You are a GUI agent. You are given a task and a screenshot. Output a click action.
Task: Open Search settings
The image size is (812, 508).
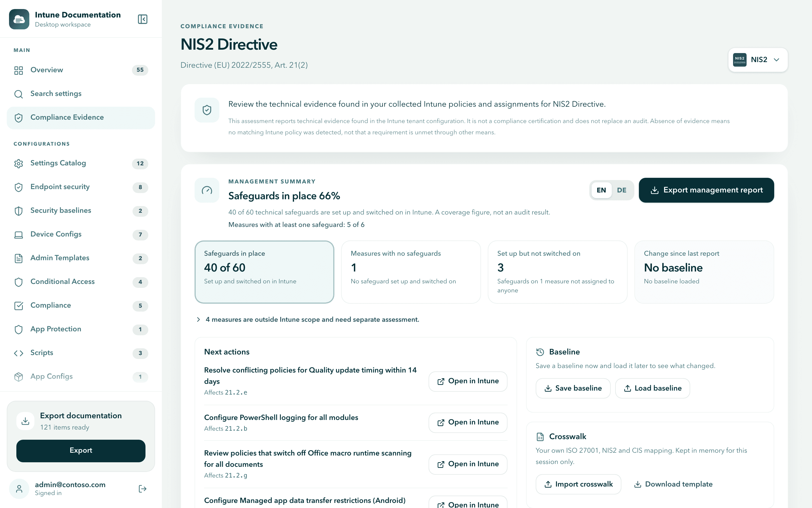coord(81,94)
